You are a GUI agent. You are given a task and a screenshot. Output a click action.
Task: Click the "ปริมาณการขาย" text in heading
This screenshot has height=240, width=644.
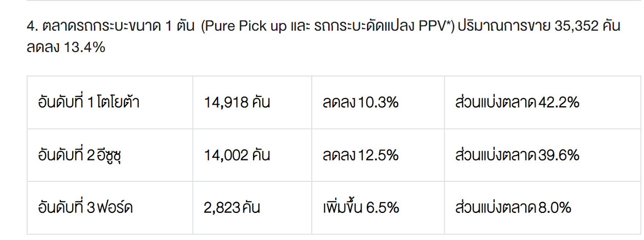tap(504, 27)
